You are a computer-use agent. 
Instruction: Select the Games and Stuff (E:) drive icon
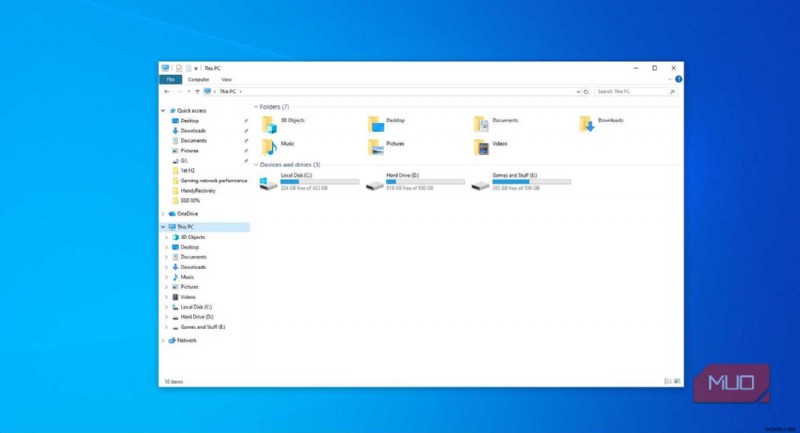(480, 185)
